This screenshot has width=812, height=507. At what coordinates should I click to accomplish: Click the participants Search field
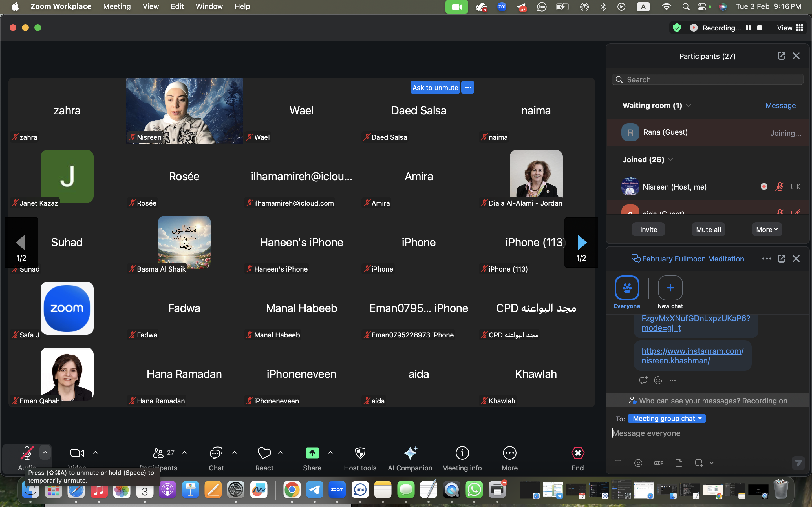coord(708,79)
